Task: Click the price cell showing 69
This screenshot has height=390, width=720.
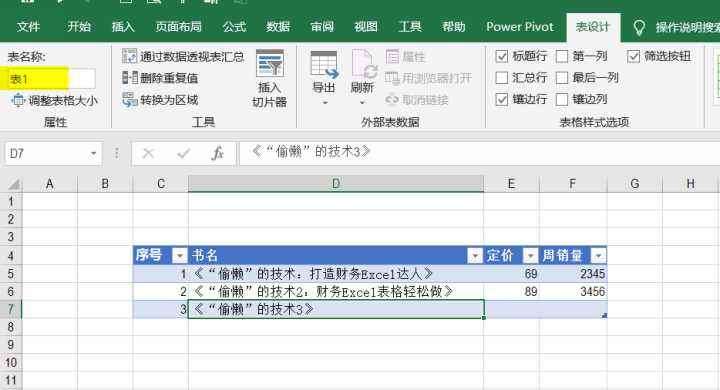Action: 511,274
